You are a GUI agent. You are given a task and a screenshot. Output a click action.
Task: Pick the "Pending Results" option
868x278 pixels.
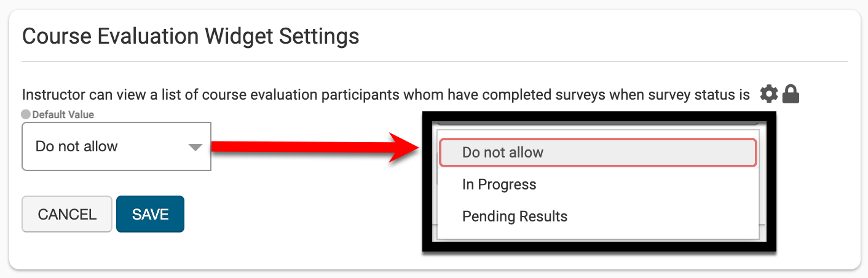point(515,216)
